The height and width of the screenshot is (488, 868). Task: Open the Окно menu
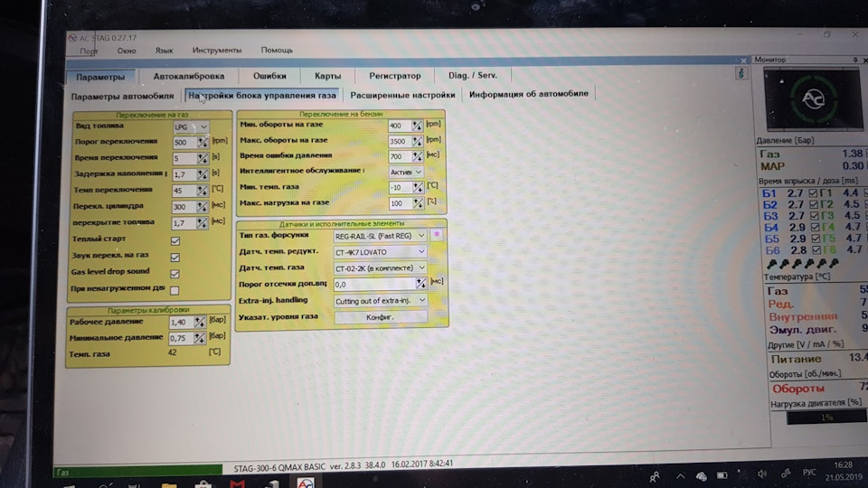127,51
